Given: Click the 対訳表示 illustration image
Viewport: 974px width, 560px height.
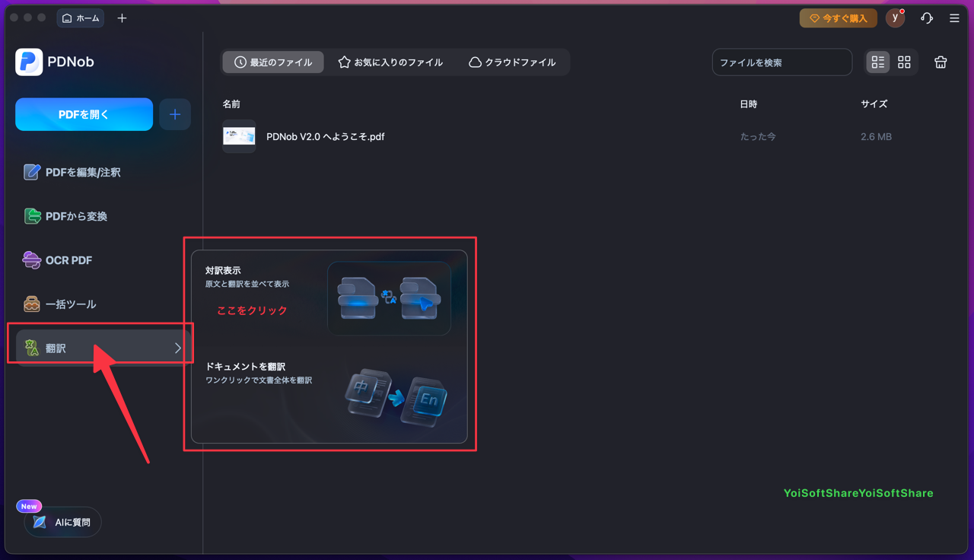Looking at the screenshot, I should [x=389, y=298].
